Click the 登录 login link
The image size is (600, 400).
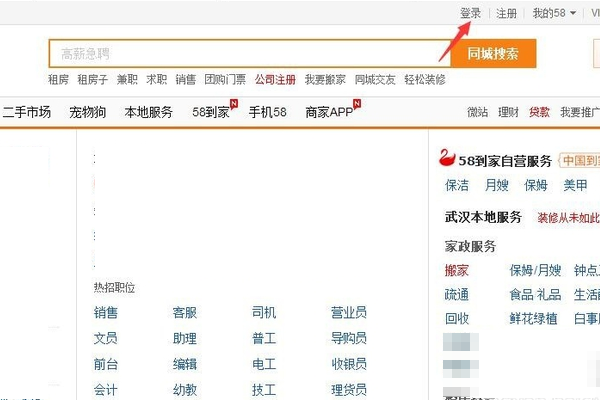coord(470,13)
